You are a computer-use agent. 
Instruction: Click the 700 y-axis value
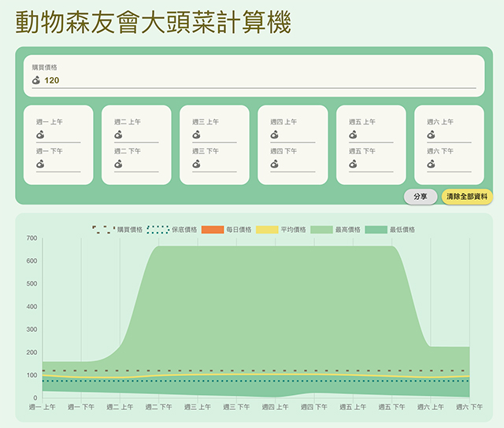click(x=31, y=238)
